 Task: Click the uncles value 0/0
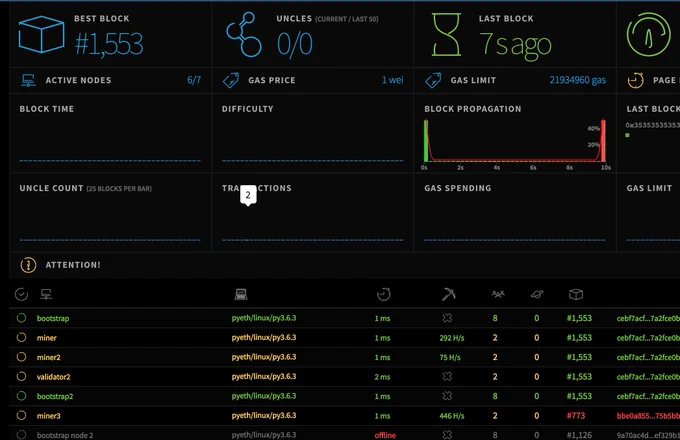(294, 44)
